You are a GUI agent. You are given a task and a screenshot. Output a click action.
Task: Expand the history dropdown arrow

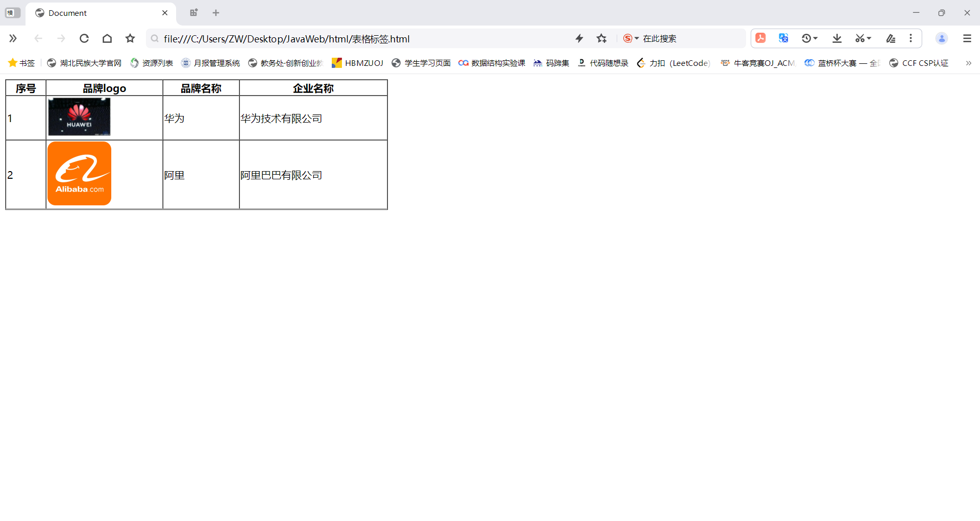[x=816, y=38]
